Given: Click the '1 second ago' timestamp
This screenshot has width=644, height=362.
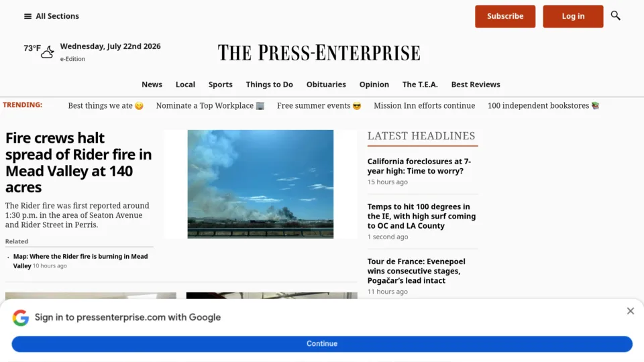Looking at the screenshot, I should point(388,237).
